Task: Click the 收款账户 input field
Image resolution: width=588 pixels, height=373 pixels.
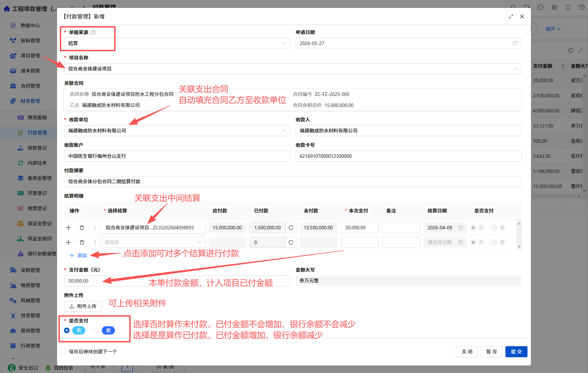Action: pyautogui.click(x=177, y=156)
